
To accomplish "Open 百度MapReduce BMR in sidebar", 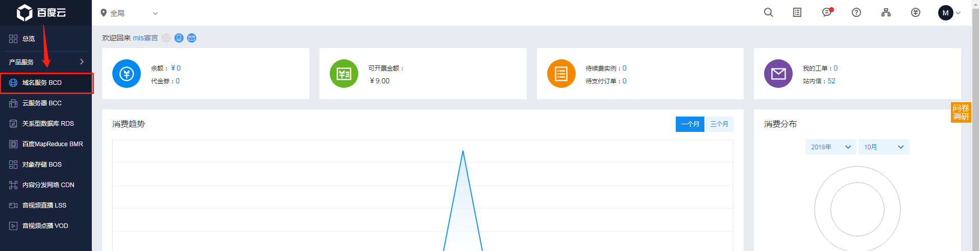I will [46, 144].
